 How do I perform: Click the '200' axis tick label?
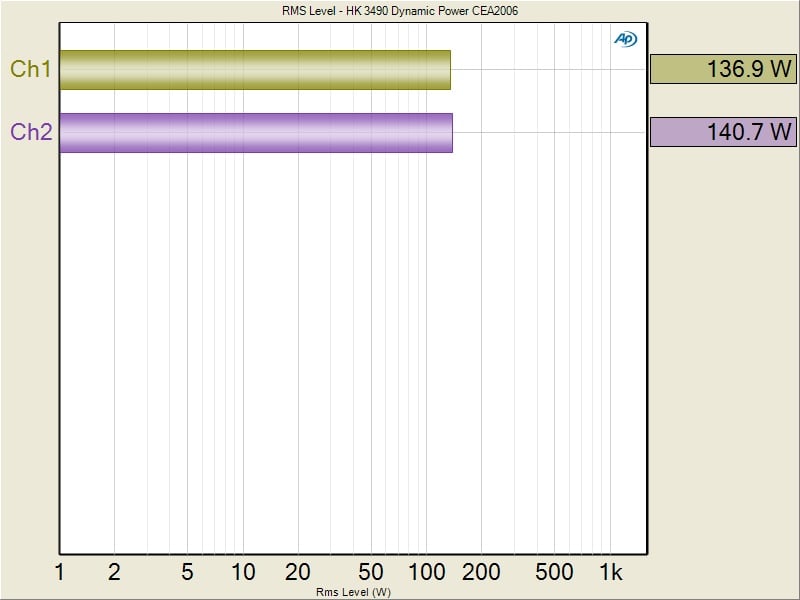tap(482, 572)
